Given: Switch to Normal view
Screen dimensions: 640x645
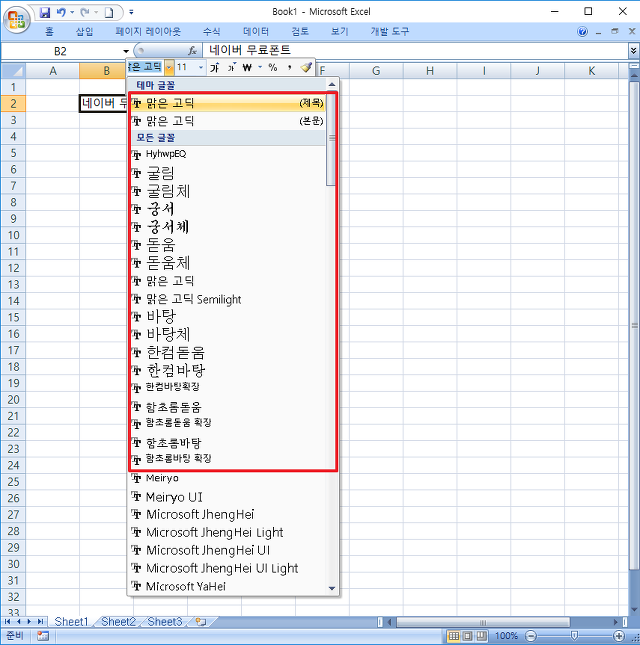Looking at the screenshot, I should point(454,636).
